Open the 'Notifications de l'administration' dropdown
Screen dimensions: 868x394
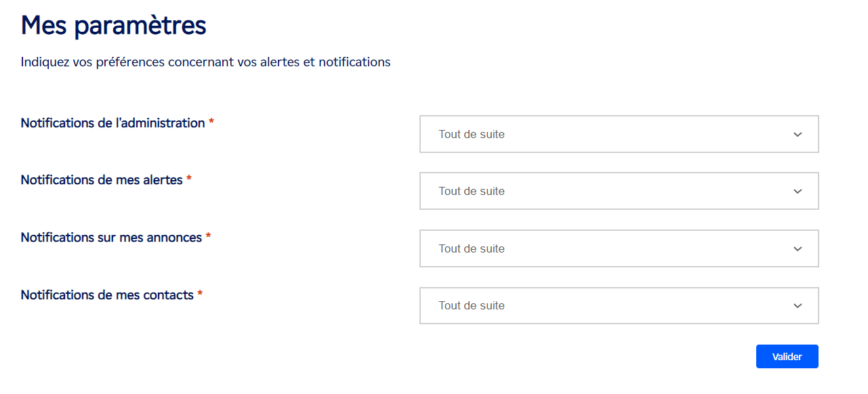pos(619,134)
